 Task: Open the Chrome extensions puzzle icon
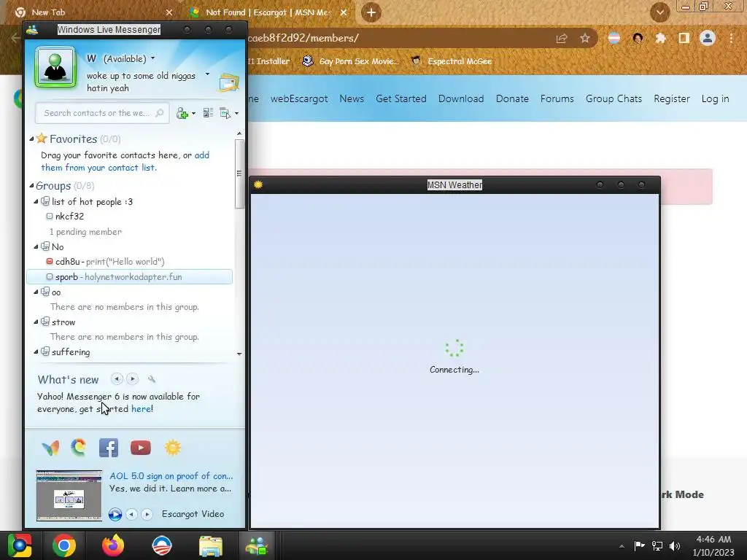660,38
